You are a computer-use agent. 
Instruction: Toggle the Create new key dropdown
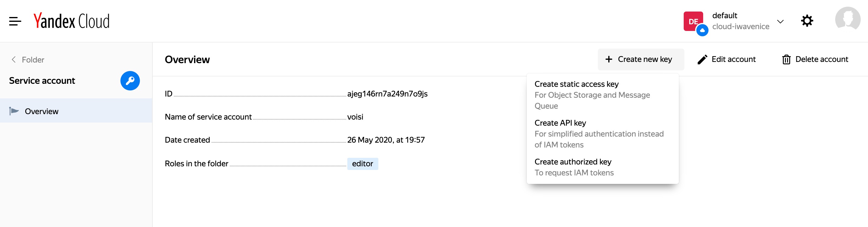pyautogui.click(x=641, y=59)
